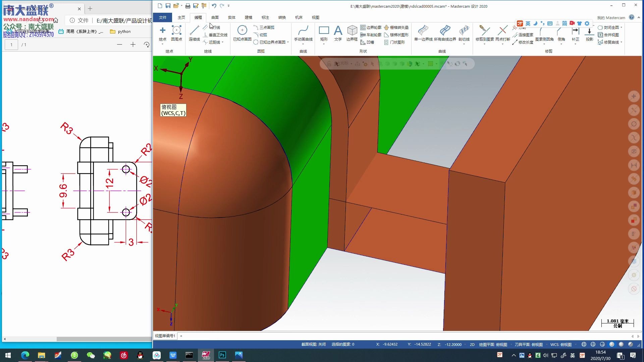644x362 pixels.
Task: Expand 封闭全圆 dropdown arrow
Action: (622, 27)
